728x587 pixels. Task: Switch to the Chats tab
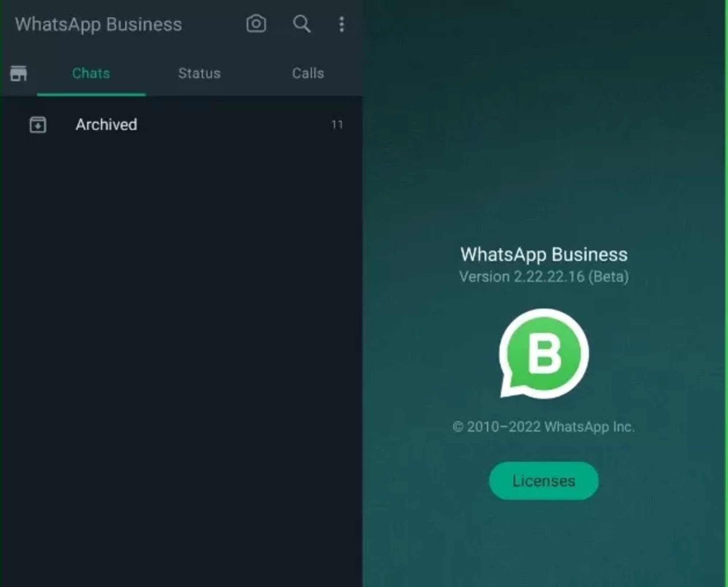(91, 73)
